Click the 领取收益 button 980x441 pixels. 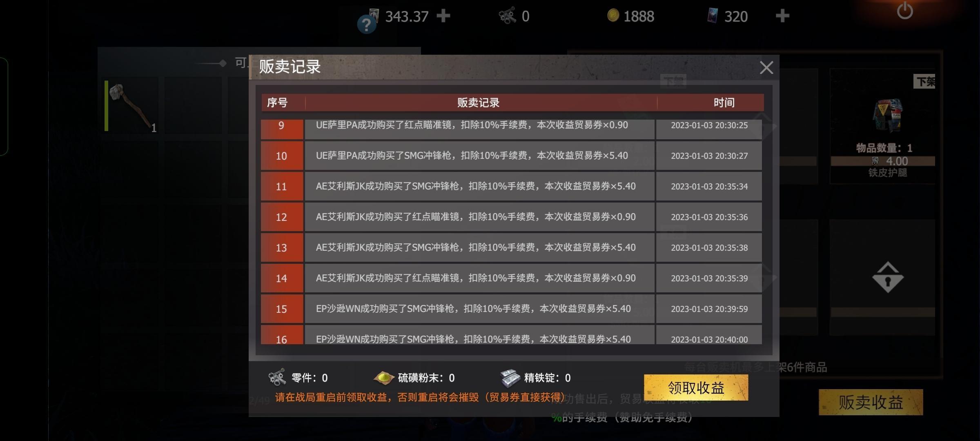pyautogui.click(x=696, y=388)
